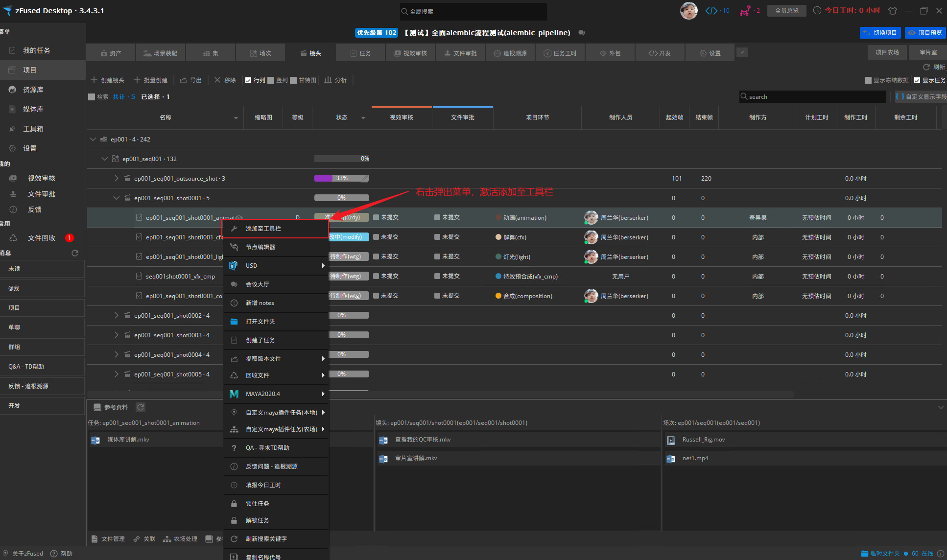Toggle the 检索 checkbox

click(92, 97)
